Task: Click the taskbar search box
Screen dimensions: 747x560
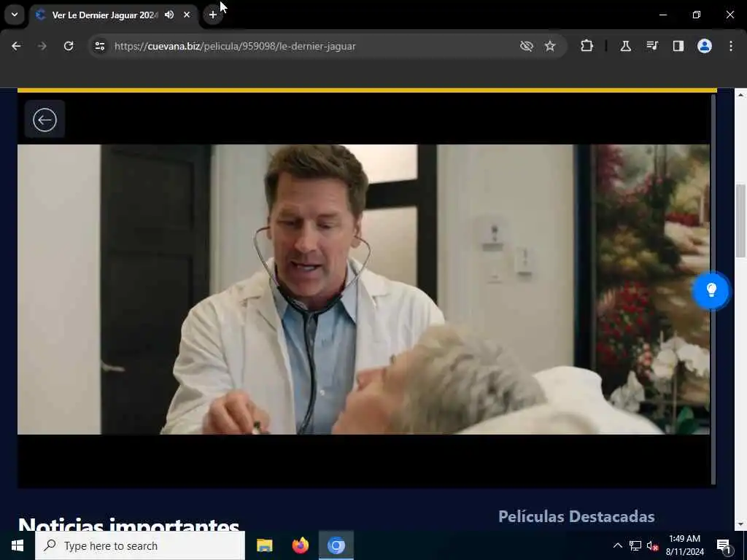Action: click(x=140, y=545)
